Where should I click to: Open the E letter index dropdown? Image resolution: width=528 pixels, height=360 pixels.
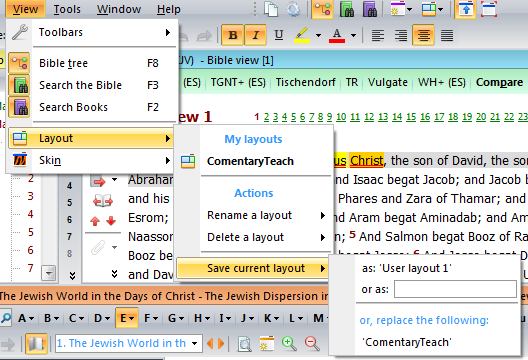coord(127,318)
